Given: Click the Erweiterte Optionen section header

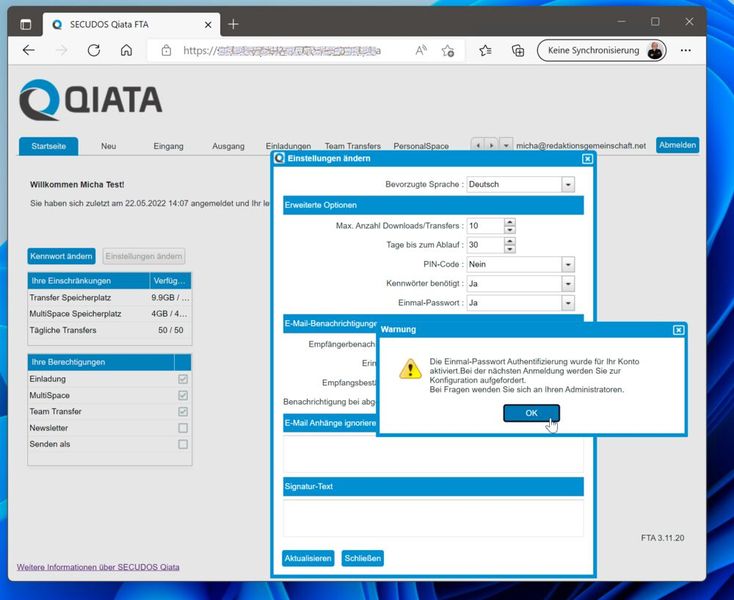Looking at the screenshot, I should pyautogui.click(x=433, y=205).
